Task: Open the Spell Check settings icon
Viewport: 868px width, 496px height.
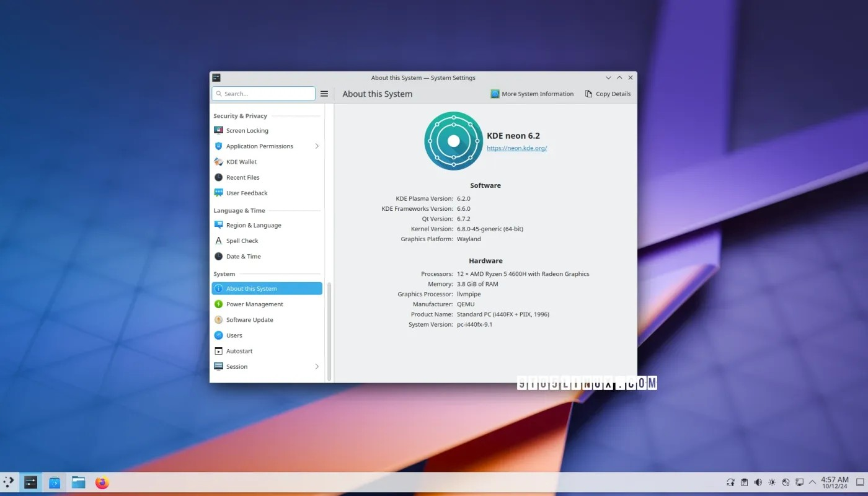Action: pos(218,241)
